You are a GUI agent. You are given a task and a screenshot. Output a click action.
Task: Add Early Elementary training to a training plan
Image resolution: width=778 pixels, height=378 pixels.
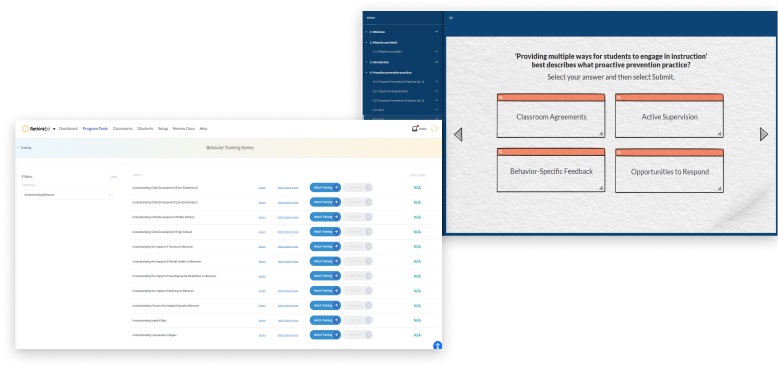click(288, 188)
